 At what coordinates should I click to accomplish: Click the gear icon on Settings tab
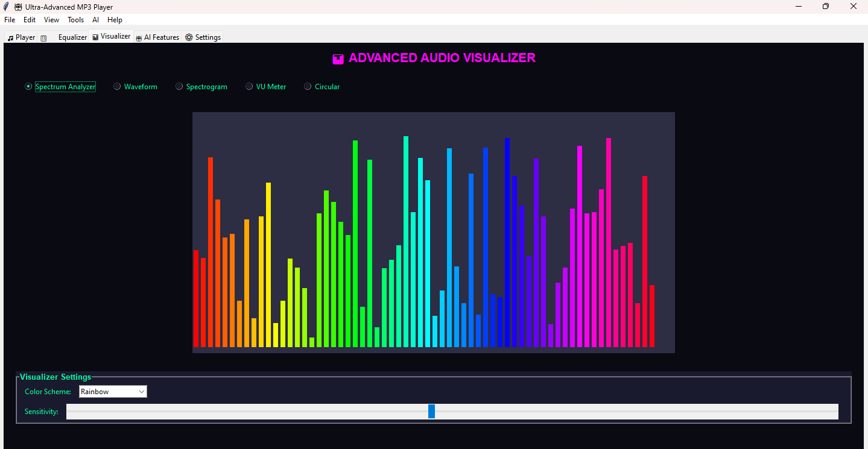[189, 37]
